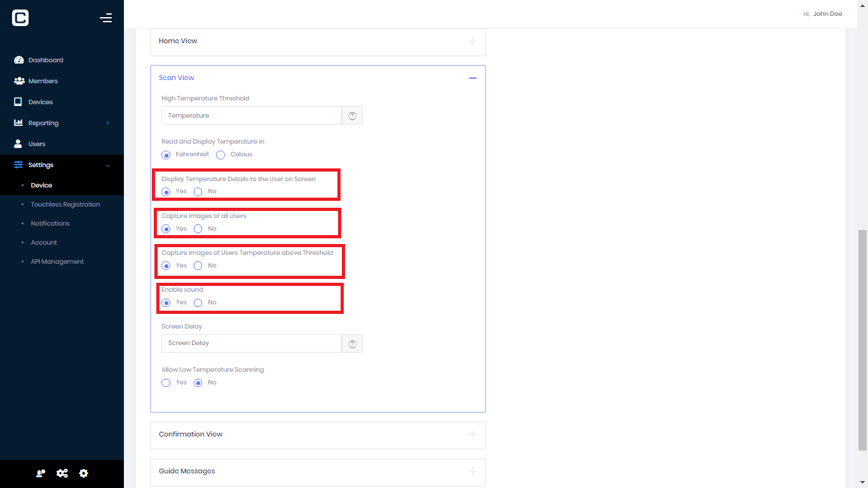This screenshot has width=868, height=488.
Task: Click inside the Temperature threshold field
Action: 251,115
